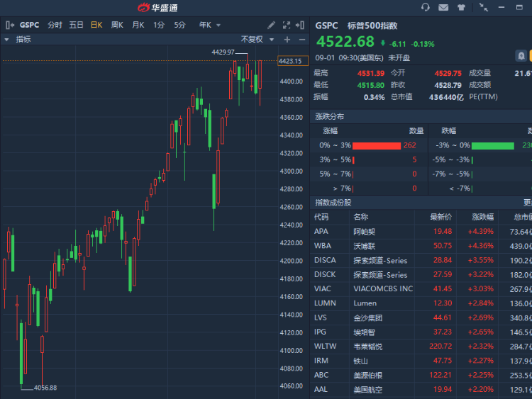Viewport: 532px width, 399px height.
Task: Open the 年K period dropdown
Action: coord(209,25)
